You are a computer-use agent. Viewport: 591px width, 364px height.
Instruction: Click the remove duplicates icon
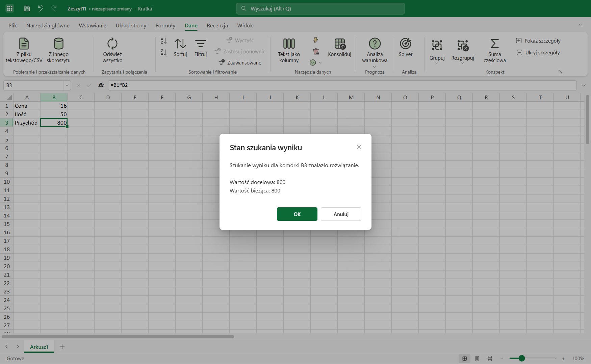pos(316,51)
